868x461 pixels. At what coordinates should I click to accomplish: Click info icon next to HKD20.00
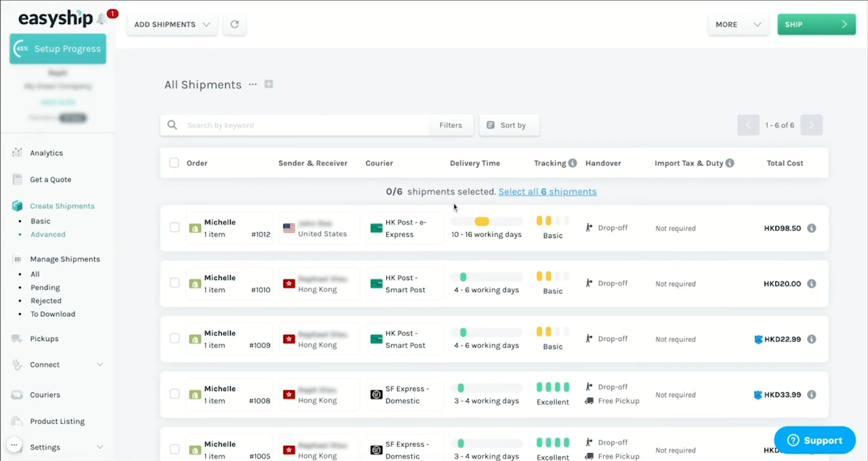[x=811, y=284]
